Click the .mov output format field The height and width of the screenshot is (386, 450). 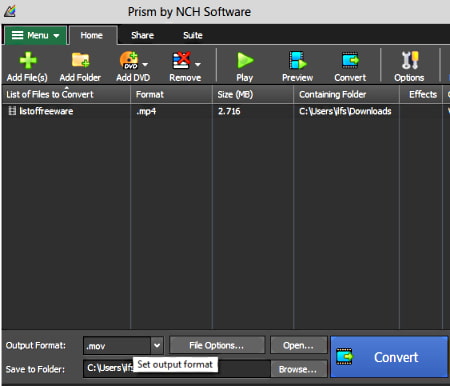[117, 346]
